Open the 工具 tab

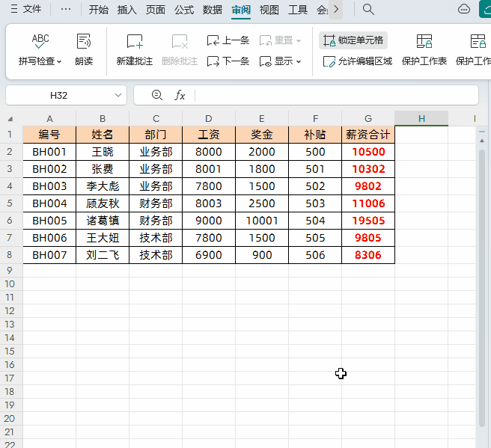(297, 10)
